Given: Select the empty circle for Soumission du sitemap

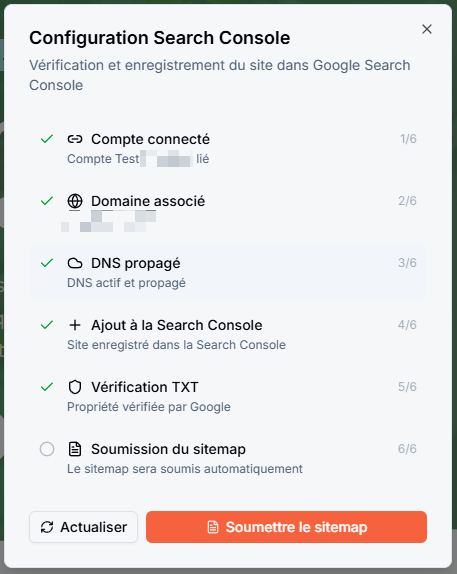Looking at the screenshot, I should tap(47, 449).
